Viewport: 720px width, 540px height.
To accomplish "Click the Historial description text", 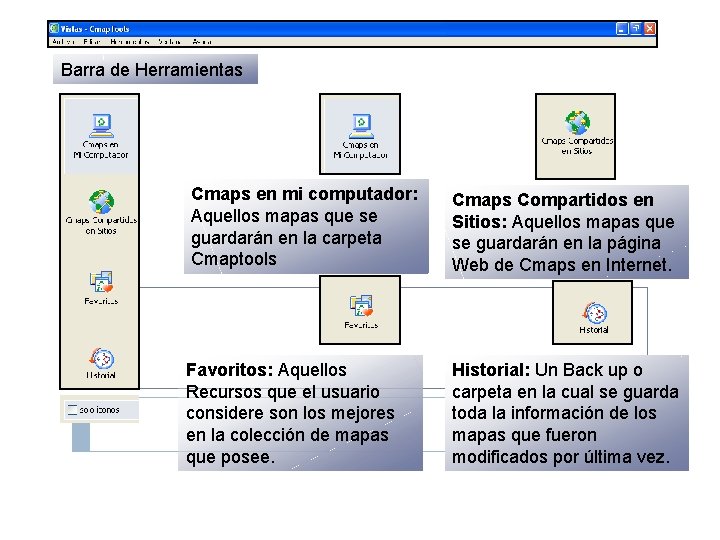I will pyautogui.click(x=567, y=413).
